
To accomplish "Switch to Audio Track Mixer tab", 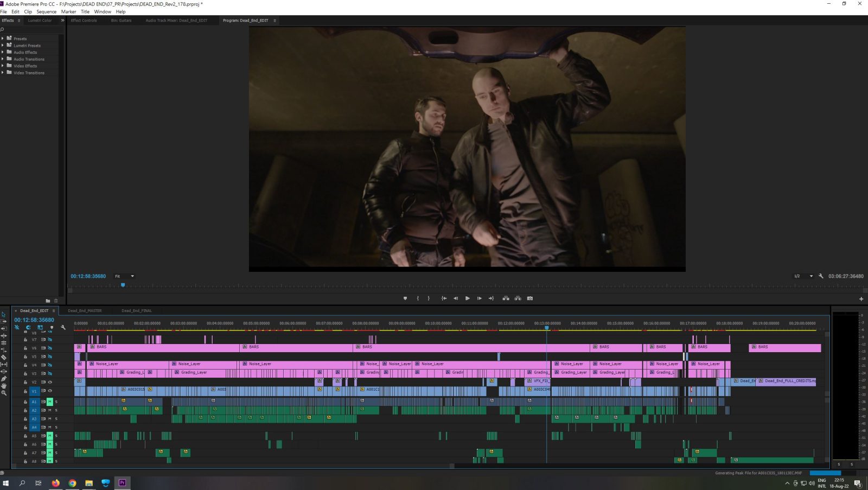I will 176,20.
